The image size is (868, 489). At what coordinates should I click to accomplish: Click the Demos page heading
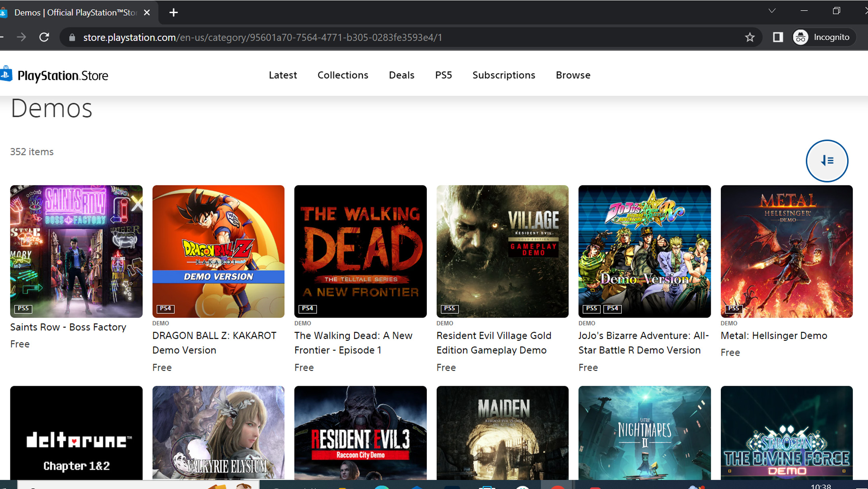(51, 108)
